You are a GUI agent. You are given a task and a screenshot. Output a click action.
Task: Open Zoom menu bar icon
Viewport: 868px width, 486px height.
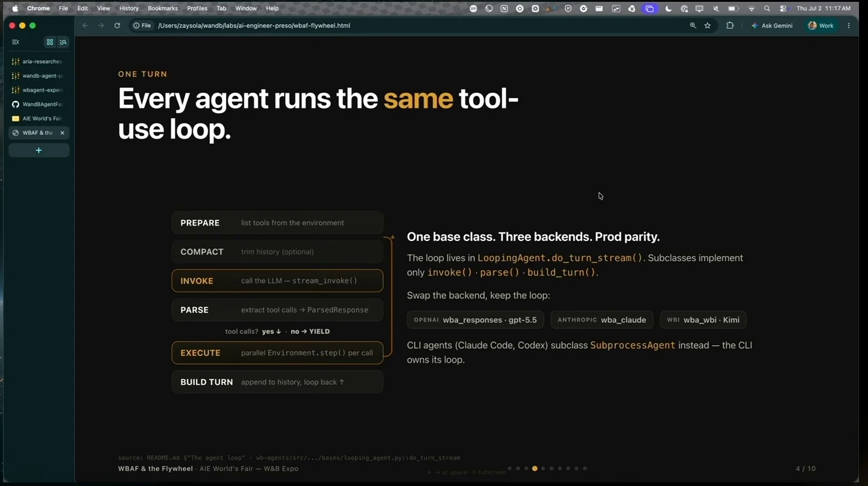coord(474,8)
